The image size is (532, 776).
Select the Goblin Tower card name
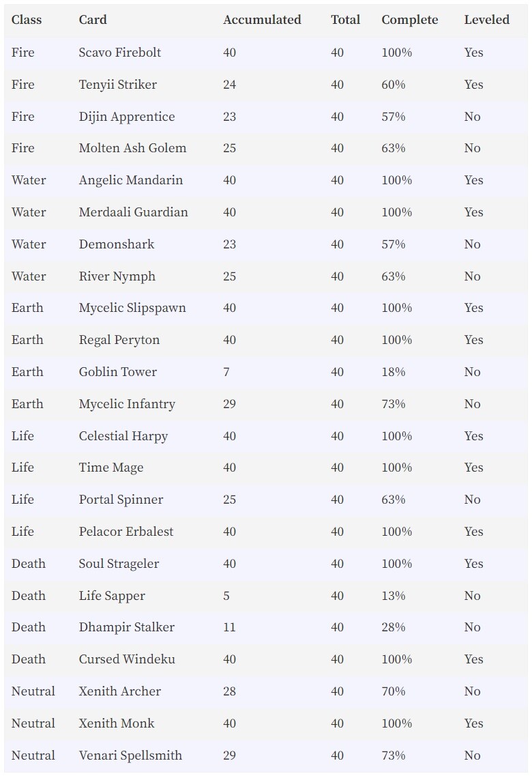(118, 372)
